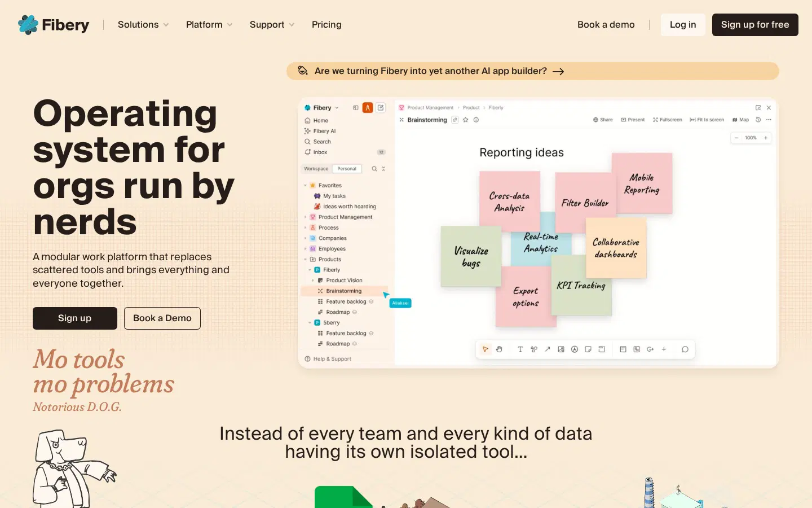Click Sign up for free
The width and height of the screenshot is (812, 508).
pyautogui.click(x=755, y=25)
